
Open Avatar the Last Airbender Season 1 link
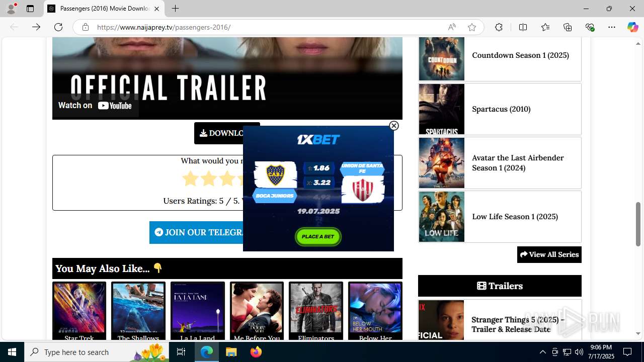(518, 163)
